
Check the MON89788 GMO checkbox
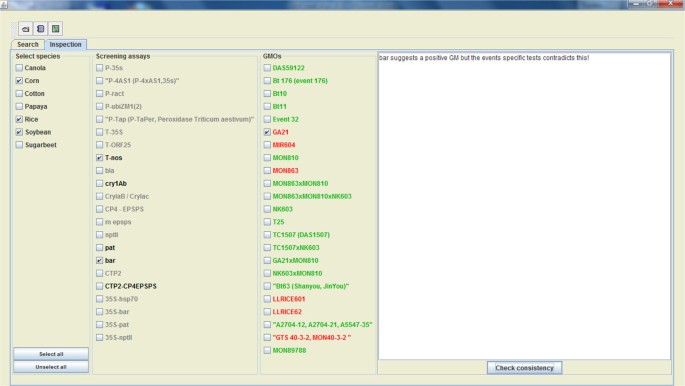coord(267,350)
